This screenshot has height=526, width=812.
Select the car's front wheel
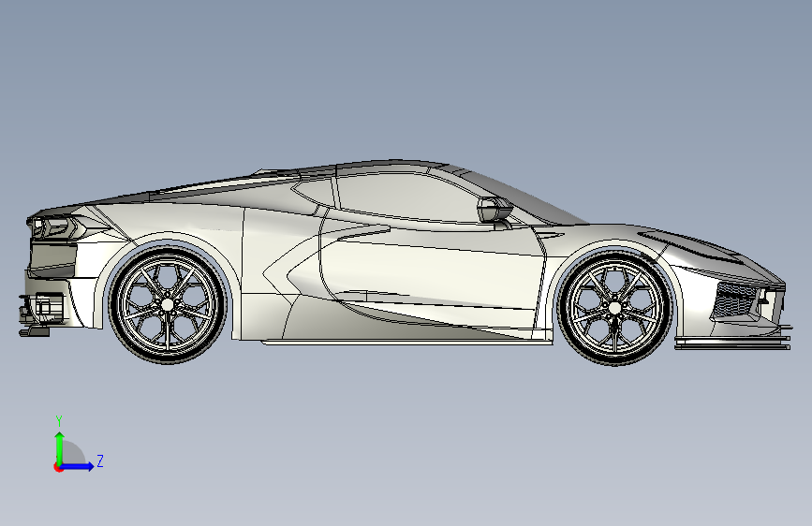click(614, 308)
